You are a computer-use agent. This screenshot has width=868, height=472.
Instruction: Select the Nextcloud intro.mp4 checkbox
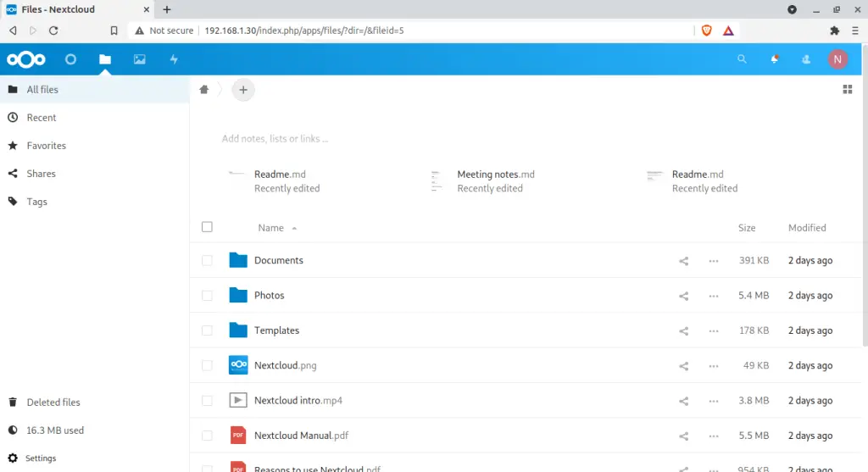pyautogui.click(x=207, y=401)
